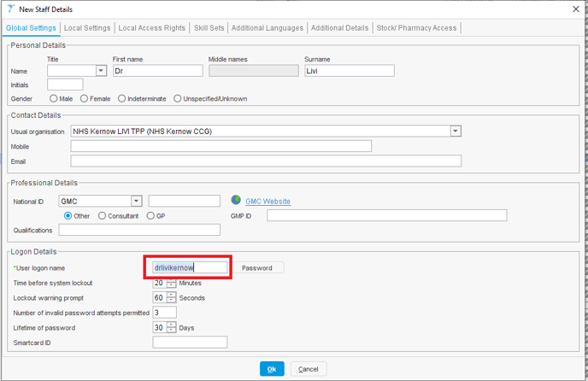
Task: Select the Female gender radio button
Action: coord(84,99)
